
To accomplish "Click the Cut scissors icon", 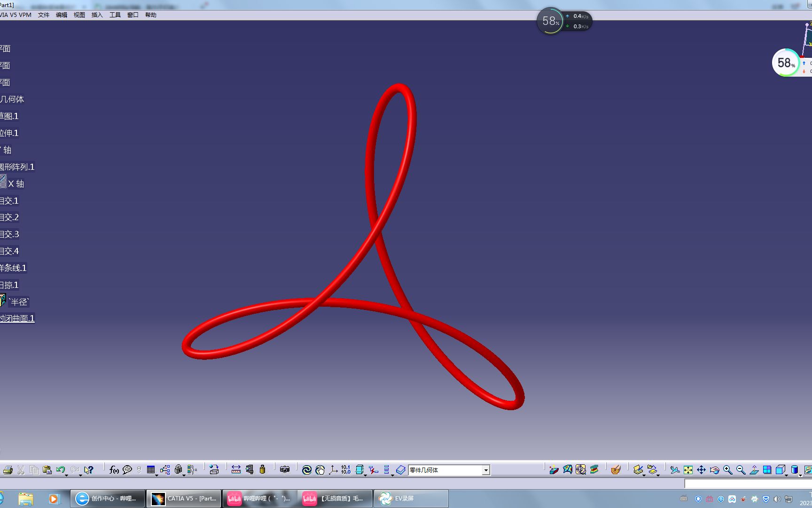I will tap(21, 470).
